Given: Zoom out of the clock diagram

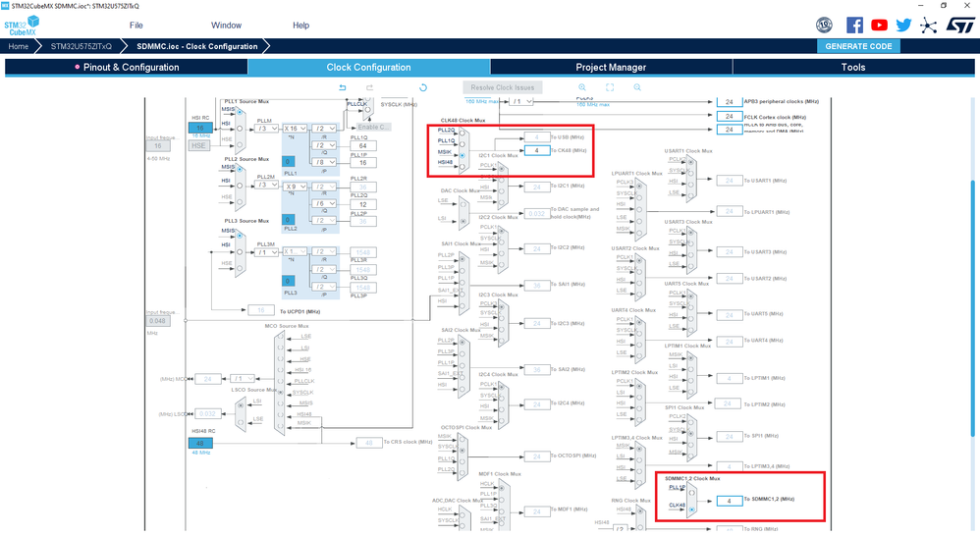Looking at the screenshot, I should pyautogui.click(x=637, y=87).
